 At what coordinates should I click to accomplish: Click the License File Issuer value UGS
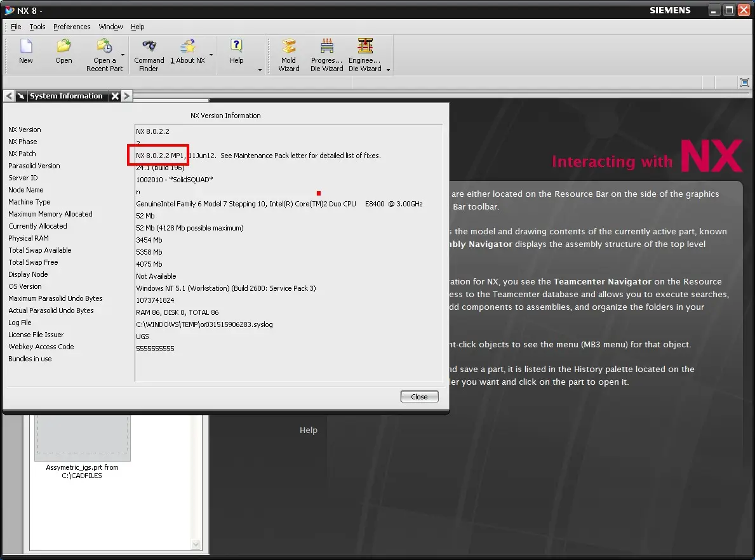click(142, 337)
